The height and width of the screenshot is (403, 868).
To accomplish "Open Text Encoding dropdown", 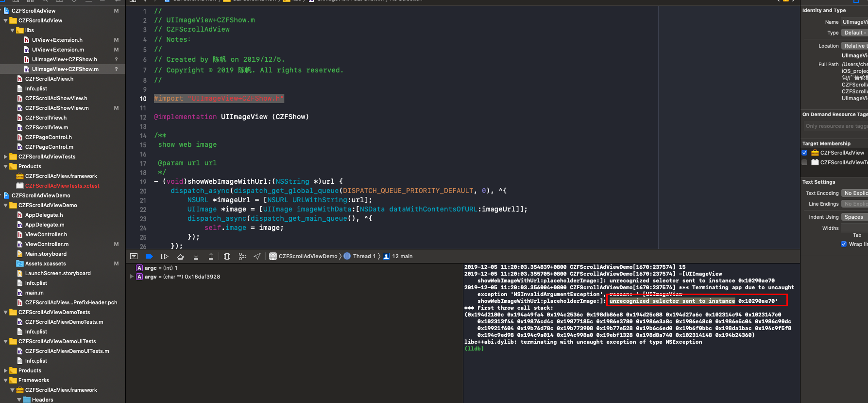I will pyautogui.click(x=855, y=193).
